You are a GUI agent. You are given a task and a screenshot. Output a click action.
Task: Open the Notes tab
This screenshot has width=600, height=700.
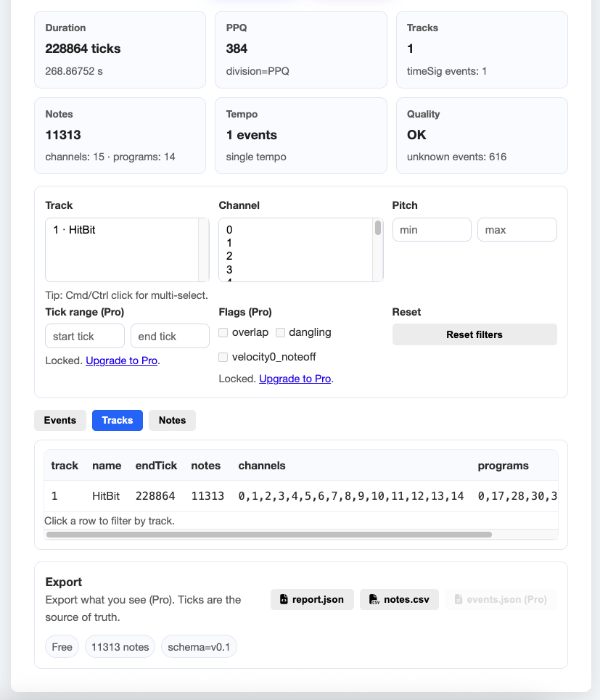[x=172, y=421]
